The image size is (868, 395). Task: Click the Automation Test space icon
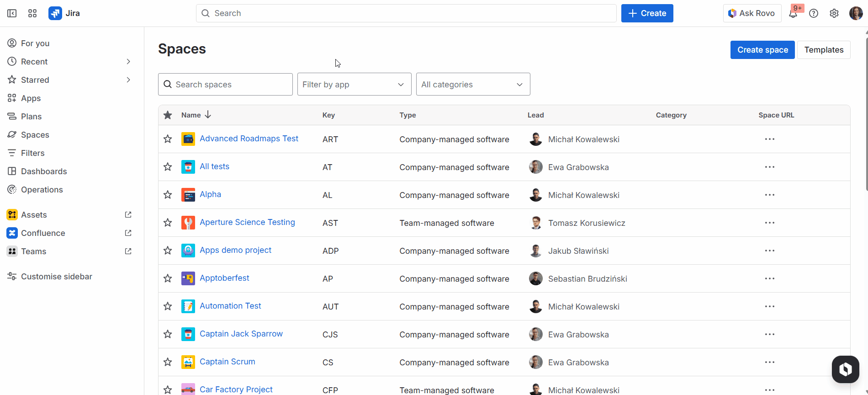pyautogui.click(x=188, y=306)
